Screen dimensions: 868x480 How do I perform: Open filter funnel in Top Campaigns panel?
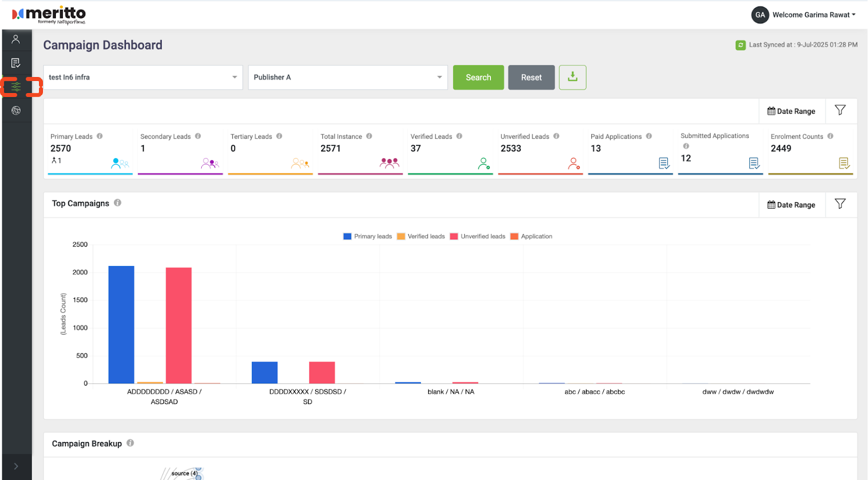point(840,204)
